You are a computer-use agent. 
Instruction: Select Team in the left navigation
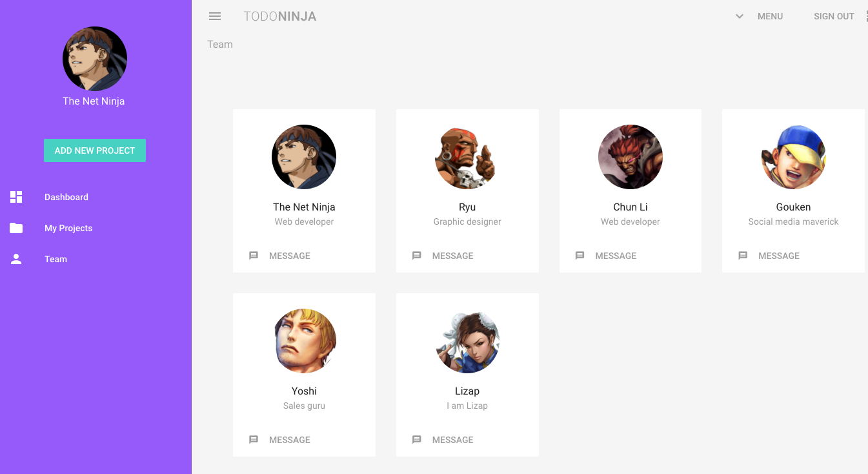pos(56,259)
